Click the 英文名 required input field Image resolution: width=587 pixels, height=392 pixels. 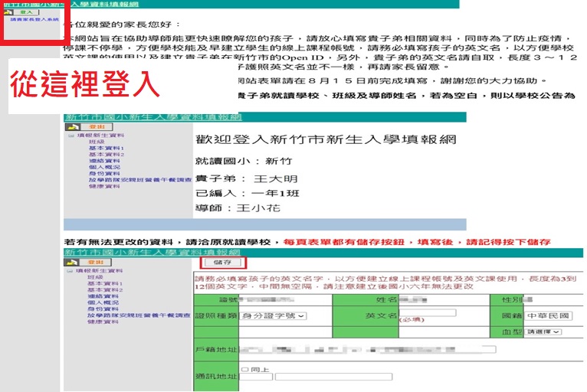coord(428,312)
